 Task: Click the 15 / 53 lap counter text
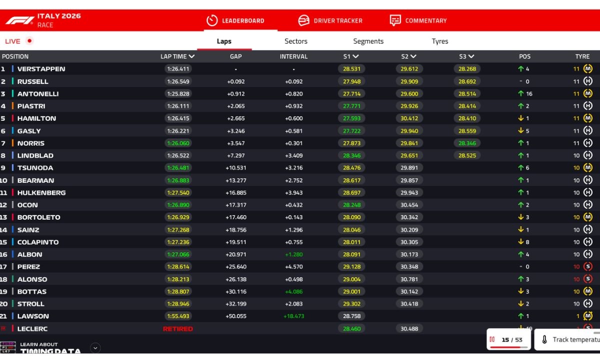click(x=512, y=340)
